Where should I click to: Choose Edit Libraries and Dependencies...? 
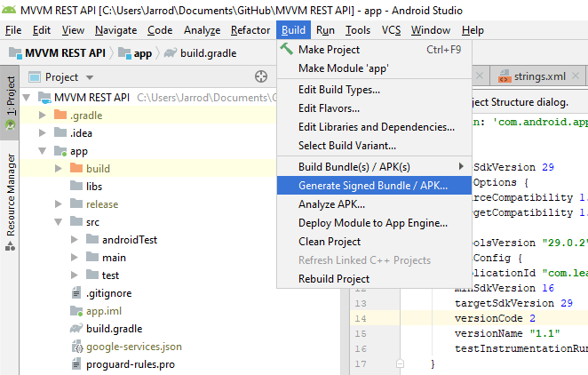coord(374,127)
